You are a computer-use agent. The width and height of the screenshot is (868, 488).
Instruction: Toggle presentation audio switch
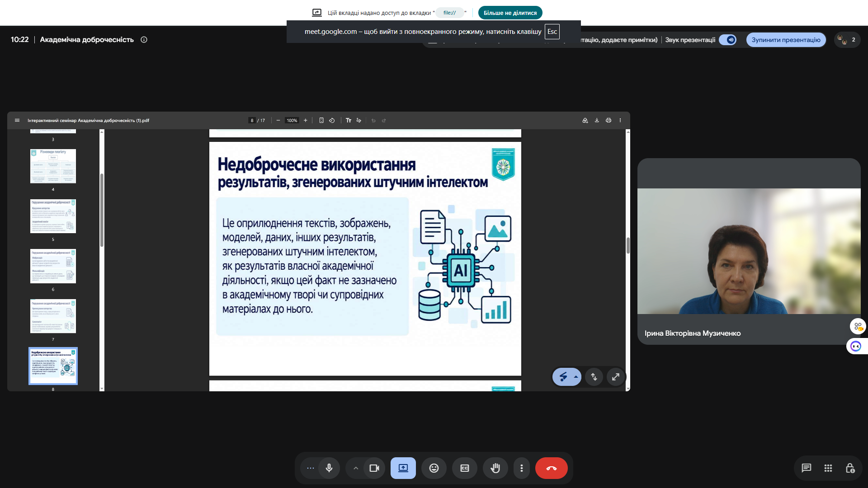pos(728,40)
